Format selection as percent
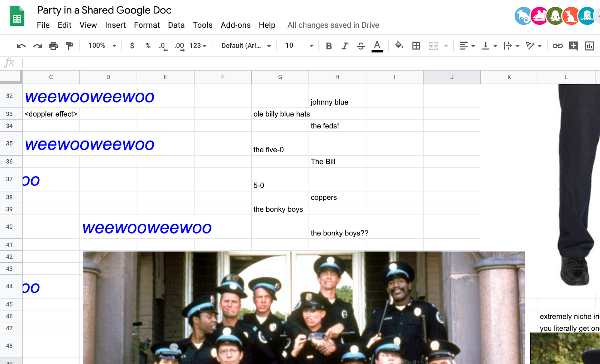 (148, 46)
